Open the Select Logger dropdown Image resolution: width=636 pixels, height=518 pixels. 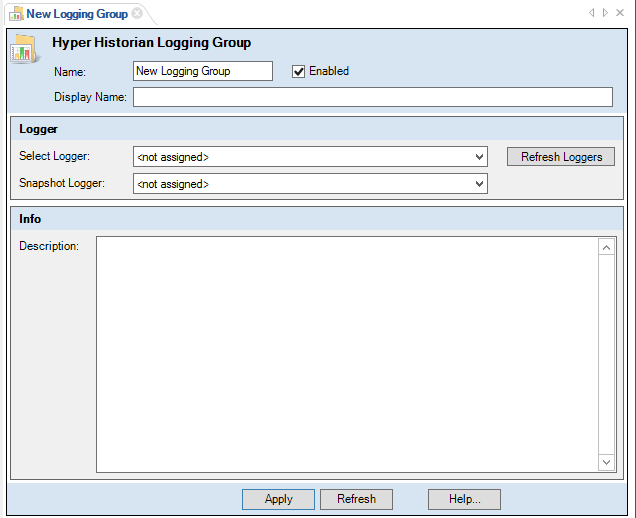coord(480,157)
